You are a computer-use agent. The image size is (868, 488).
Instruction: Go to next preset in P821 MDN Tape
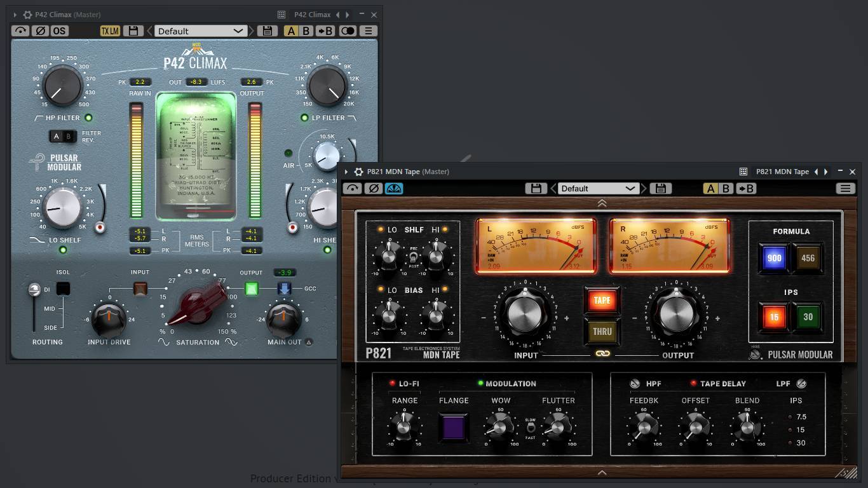644,188
